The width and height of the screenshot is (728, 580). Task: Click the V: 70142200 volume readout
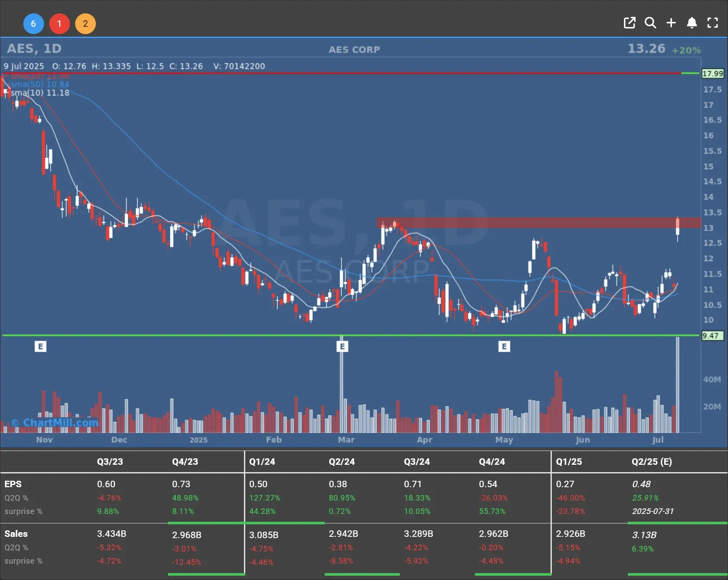239,66
